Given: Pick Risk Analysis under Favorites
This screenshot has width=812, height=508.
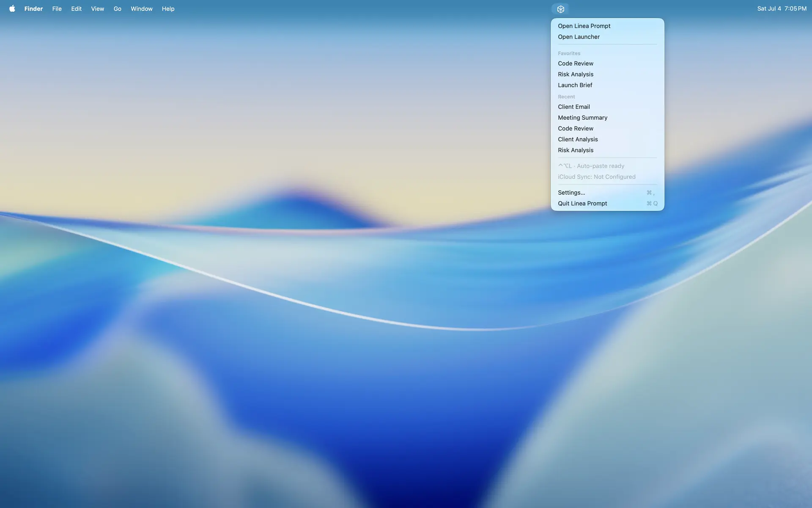Looking at the screenshot, I should (x=607, y=74).
